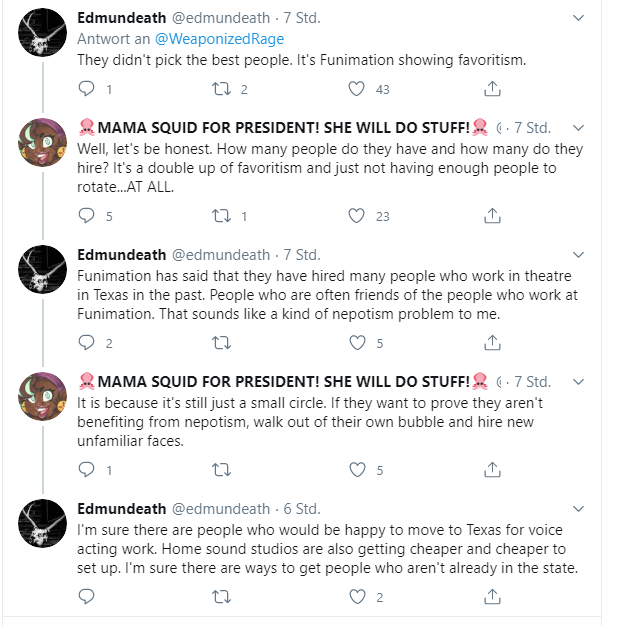Open menu chevron on the 6 Std. tweet

coord(578,509)
